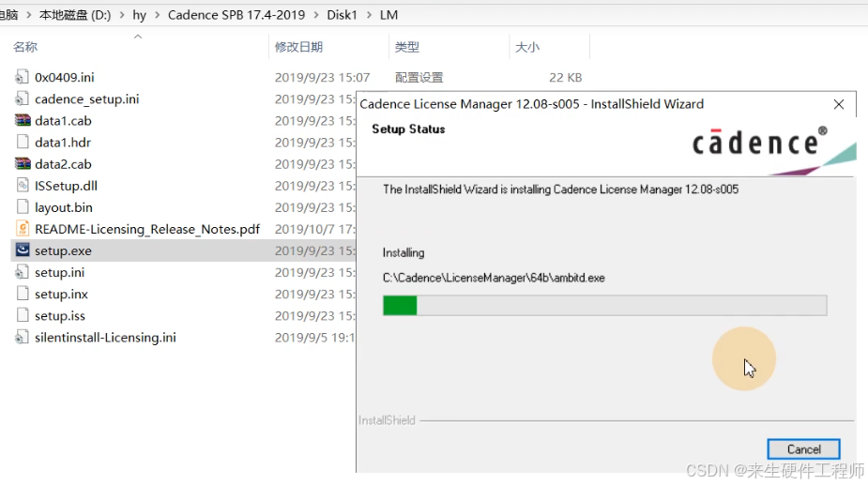Screen dimensions: 868x485
Task: Click the ISSetup.dll file icon
Action: click(23, 186)
